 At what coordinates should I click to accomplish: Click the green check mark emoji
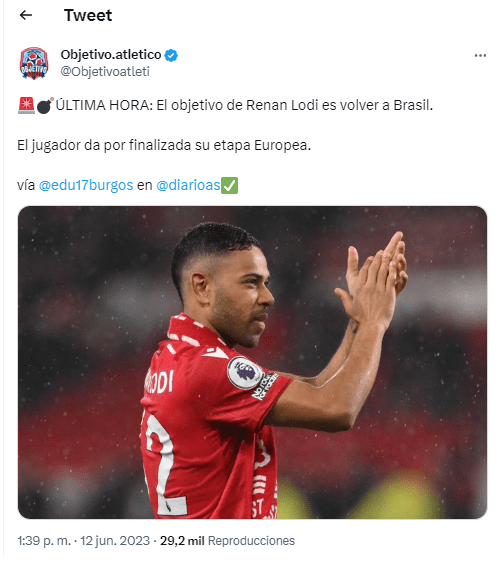[229, 185]
